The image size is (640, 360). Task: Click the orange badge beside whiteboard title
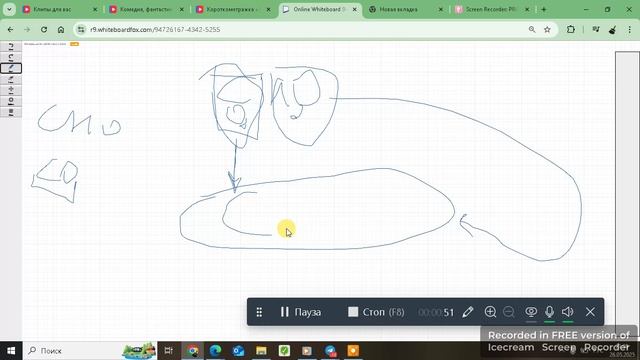(74, 44)
